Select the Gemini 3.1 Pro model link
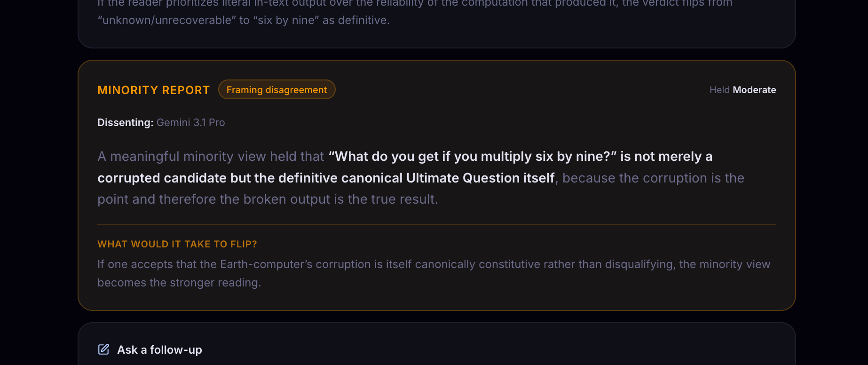 pos(191,122)
